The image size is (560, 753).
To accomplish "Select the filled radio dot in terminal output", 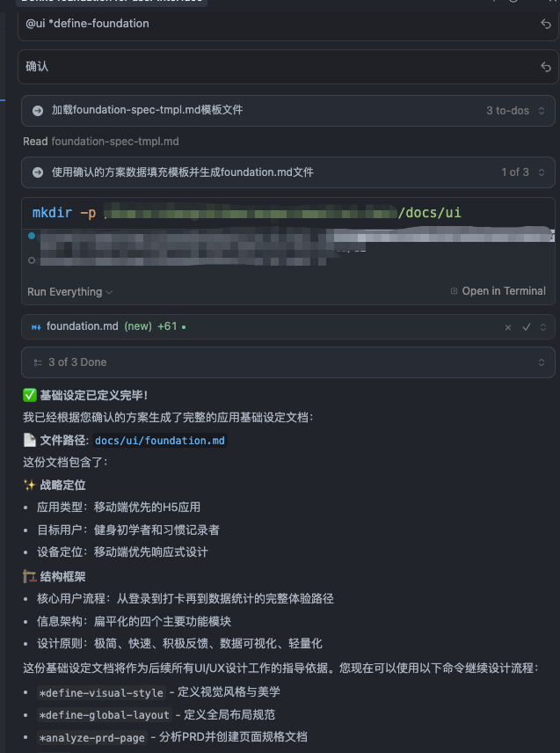I will click(32, 236).
